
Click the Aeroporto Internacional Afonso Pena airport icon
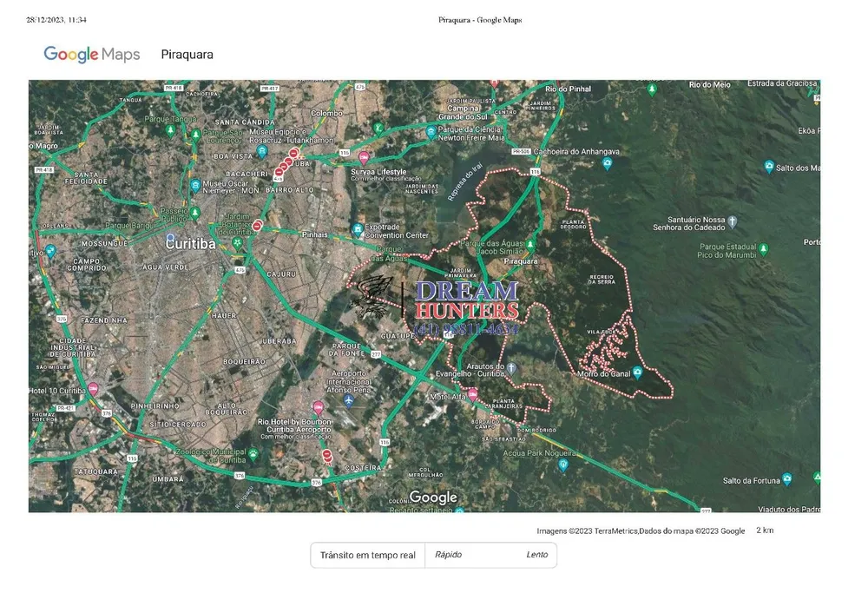point(348,400)
